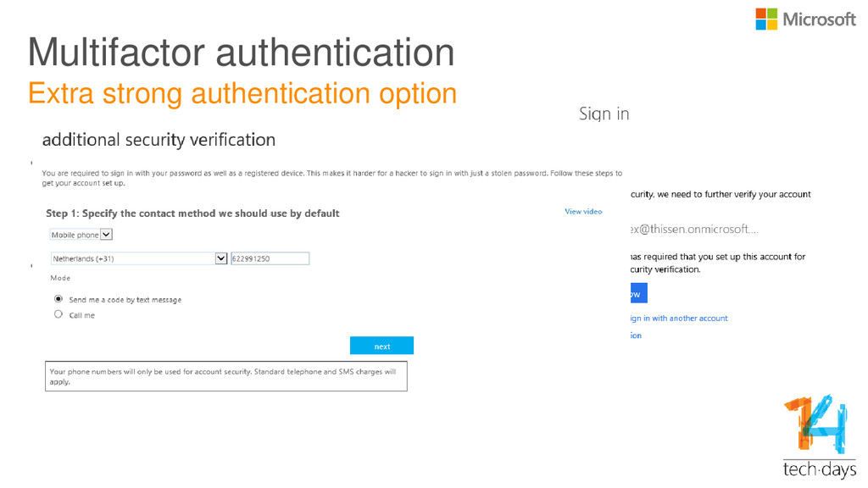Click the 'Step 1' contact method heading
868x488 pixels.
pyautogui.click(x=192, y=213)
